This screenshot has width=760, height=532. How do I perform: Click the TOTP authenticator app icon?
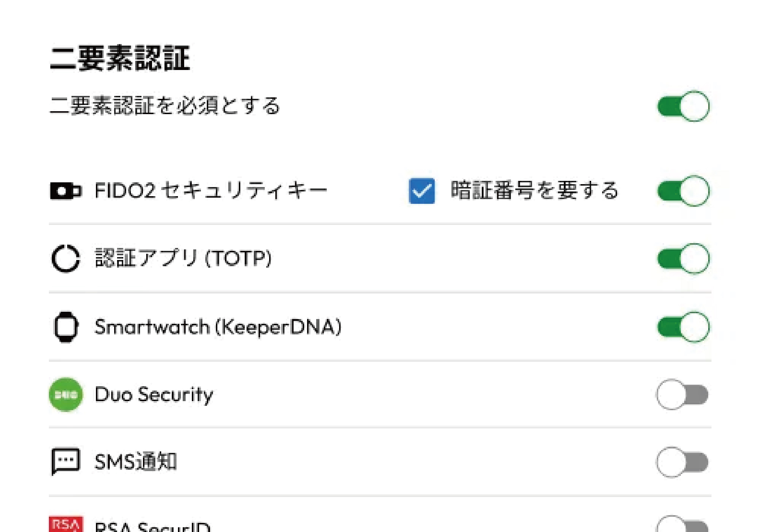pos(66,259)
